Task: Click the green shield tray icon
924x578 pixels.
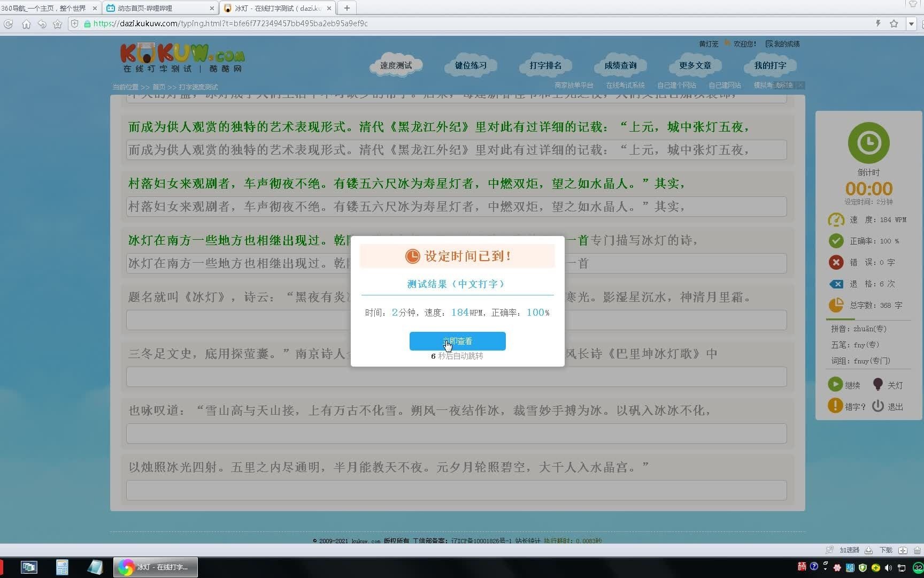Action: click(x=863, y=568)
